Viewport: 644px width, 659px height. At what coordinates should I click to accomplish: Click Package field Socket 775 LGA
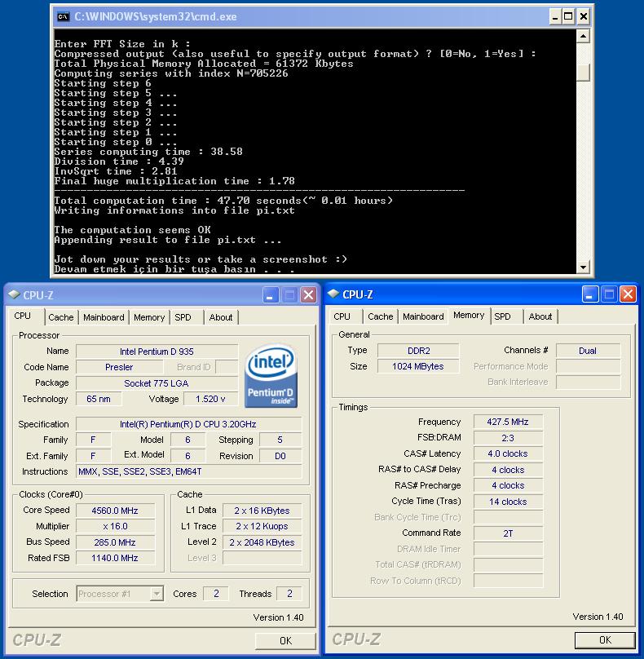pyautogui.click(x=157, y=383)
